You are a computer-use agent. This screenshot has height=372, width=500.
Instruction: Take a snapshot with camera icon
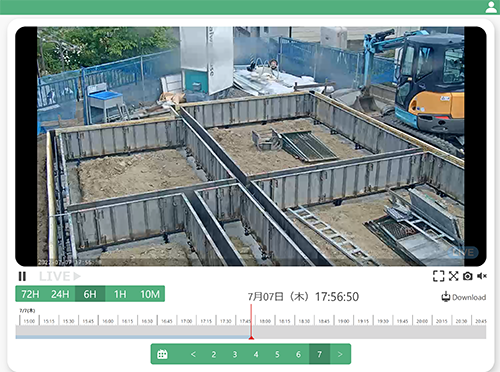pyautogui.click(x=468, y=276)
